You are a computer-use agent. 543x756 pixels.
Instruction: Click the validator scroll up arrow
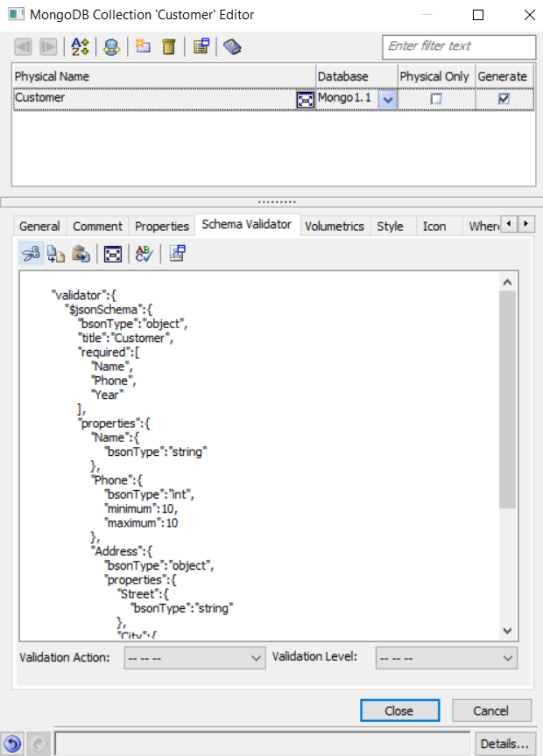point(507,282)
